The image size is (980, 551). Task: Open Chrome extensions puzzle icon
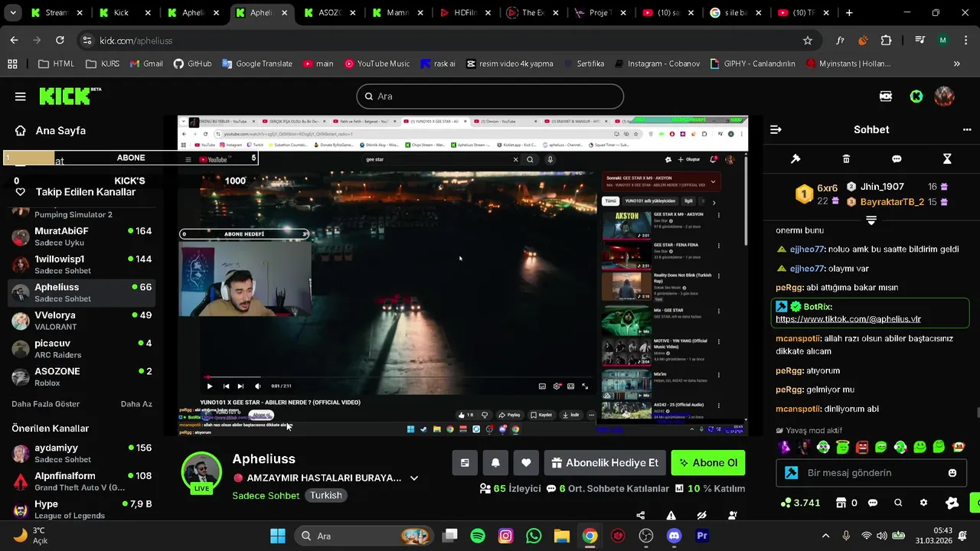tap(886, 41)
